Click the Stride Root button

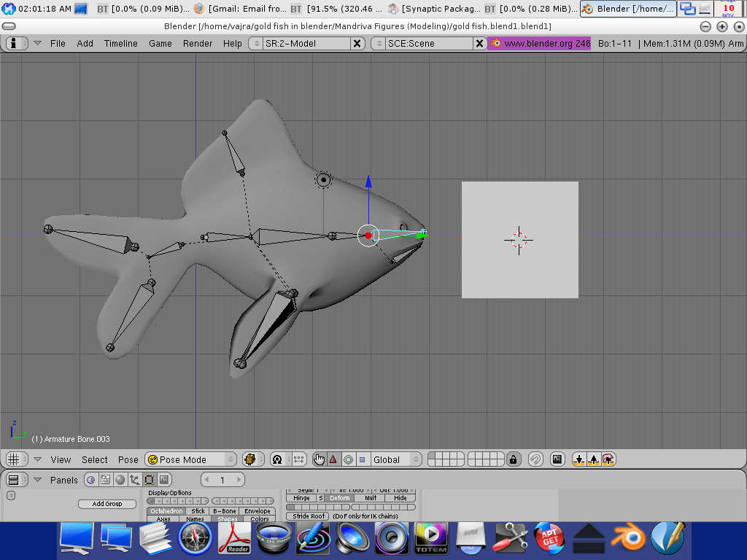click(309, 516)
